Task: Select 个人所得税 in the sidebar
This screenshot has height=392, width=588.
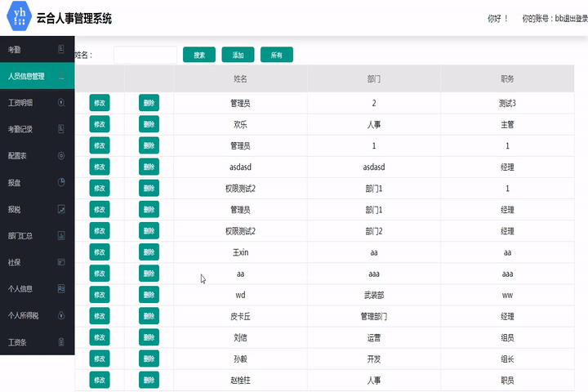Action: click(24, 315)
